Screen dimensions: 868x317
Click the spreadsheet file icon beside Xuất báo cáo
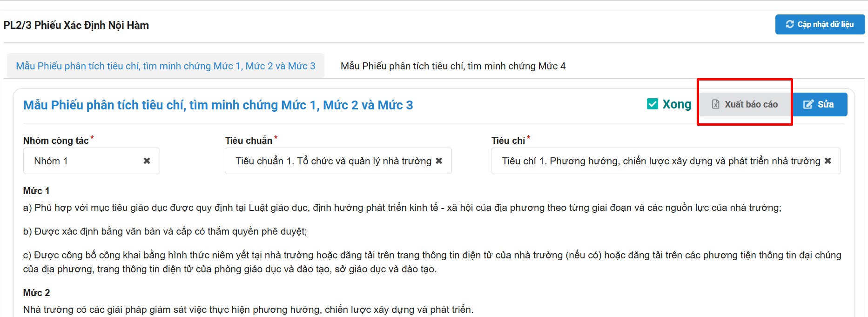tap(716, 104)
